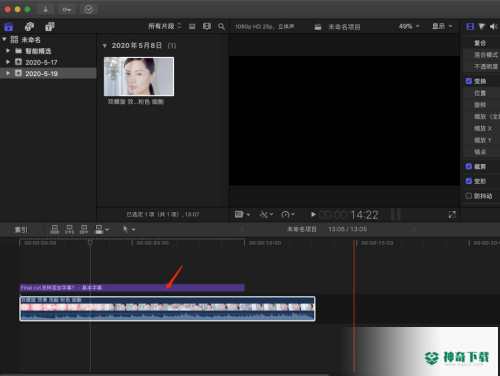Enable the 防抖动 stabilization checkbox
Screen dimensions: 500x376
coord(469,196)
